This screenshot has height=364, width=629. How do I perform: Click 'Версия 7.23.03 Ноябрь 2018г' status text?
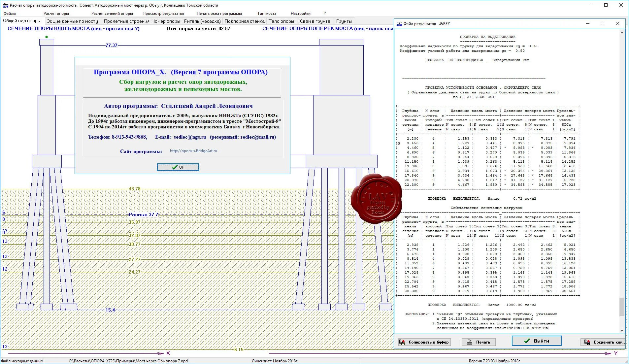494,361
